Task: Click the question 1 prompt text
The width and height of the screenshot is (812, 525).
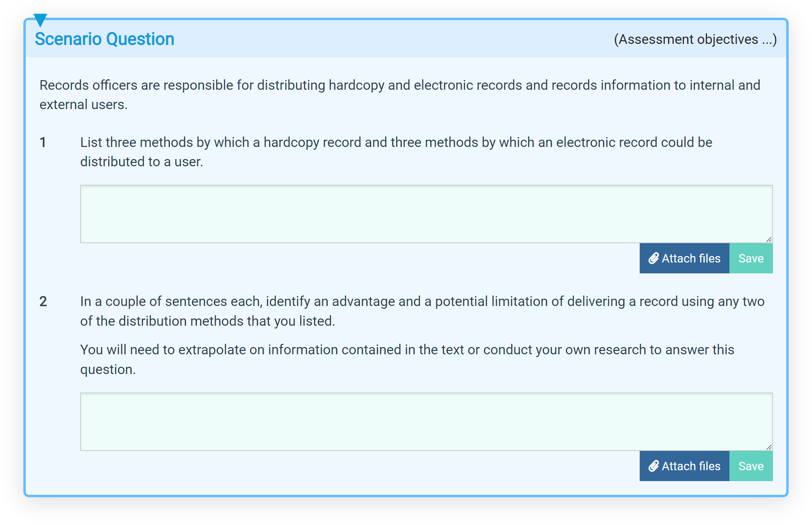Action: (x=396, y=152)
